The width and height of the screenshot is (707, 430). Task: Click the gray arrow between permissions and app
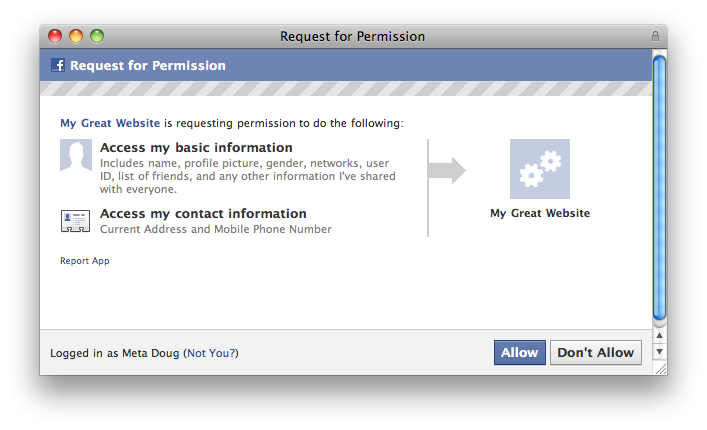point(447,170)
